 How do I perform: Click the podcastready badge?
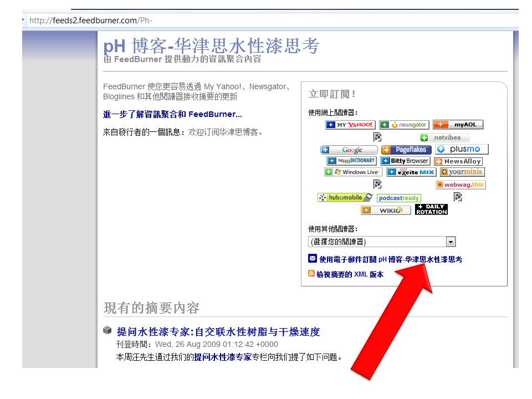[x=398, y=198]
